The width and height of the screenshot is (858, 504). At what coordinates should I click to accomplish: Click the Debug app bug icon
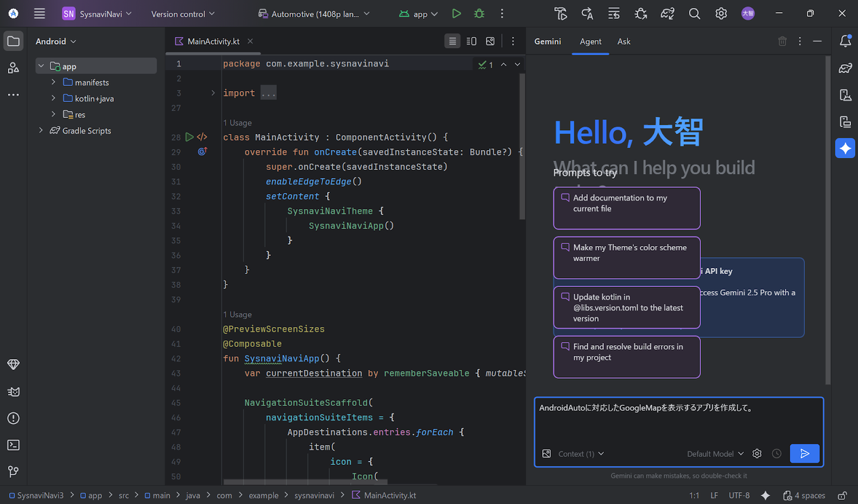click(x=479, y=14)
